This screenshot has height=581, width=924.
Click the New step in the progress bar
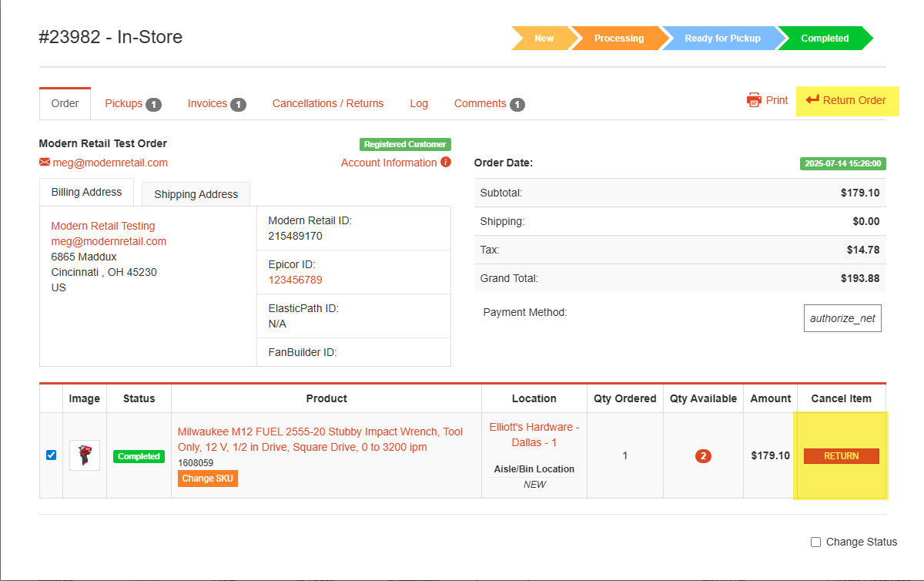[544, 39]
